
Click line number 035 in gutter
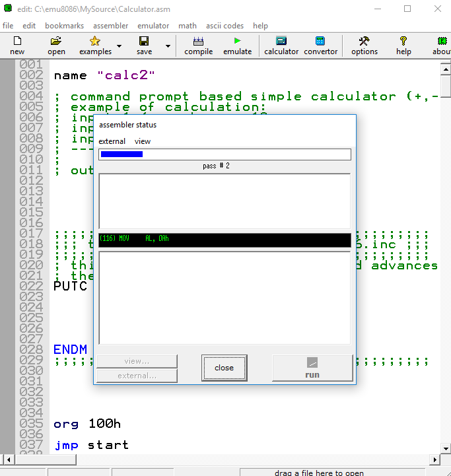(31, 423)
